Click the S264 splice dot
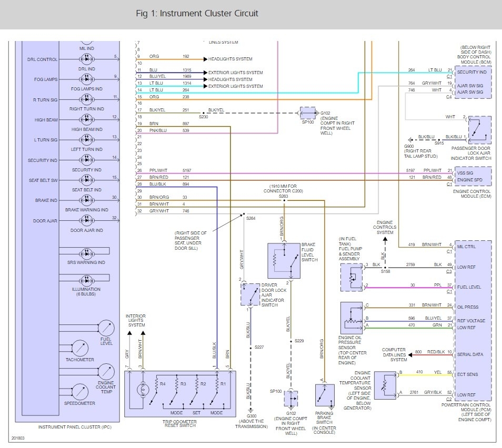Viewport: 502px width, 448px height. point(244,214)
